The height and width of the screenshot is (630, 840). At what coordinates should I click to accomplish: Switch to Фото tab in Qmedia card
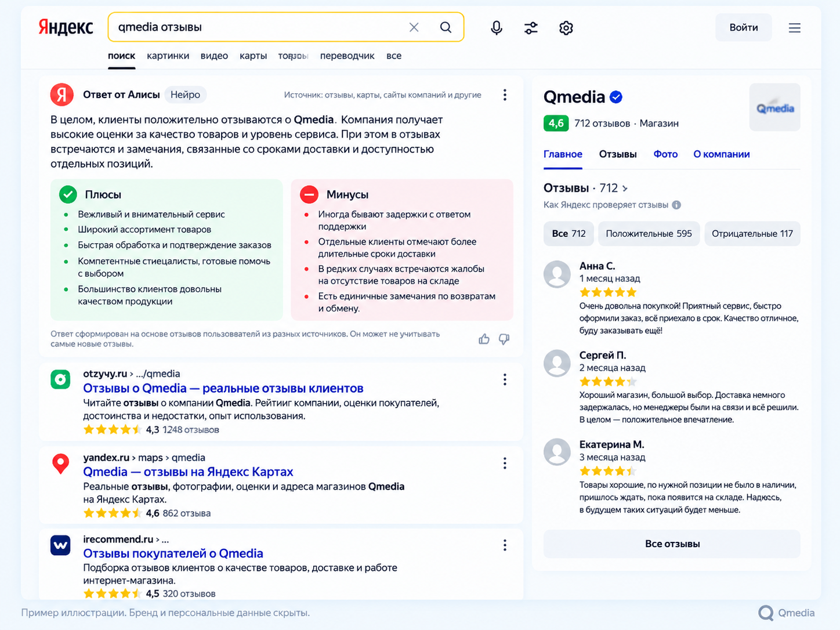tap(665, 154)
